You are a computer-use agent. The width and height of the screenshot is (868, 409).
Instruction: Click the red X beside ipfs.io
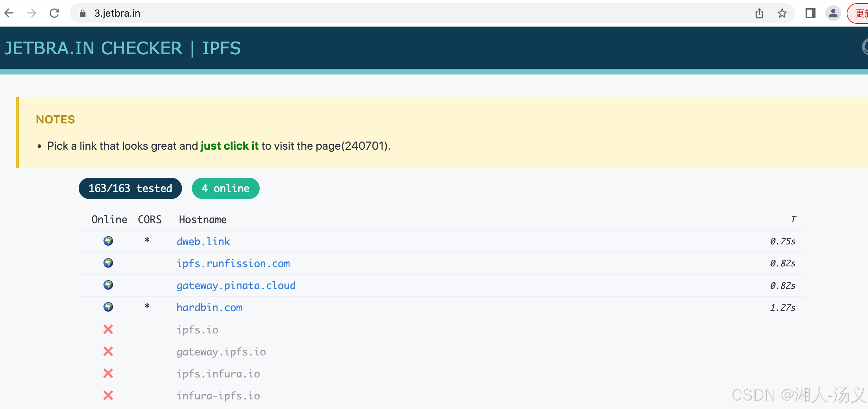pyautogui.click(x=108, y=330)
